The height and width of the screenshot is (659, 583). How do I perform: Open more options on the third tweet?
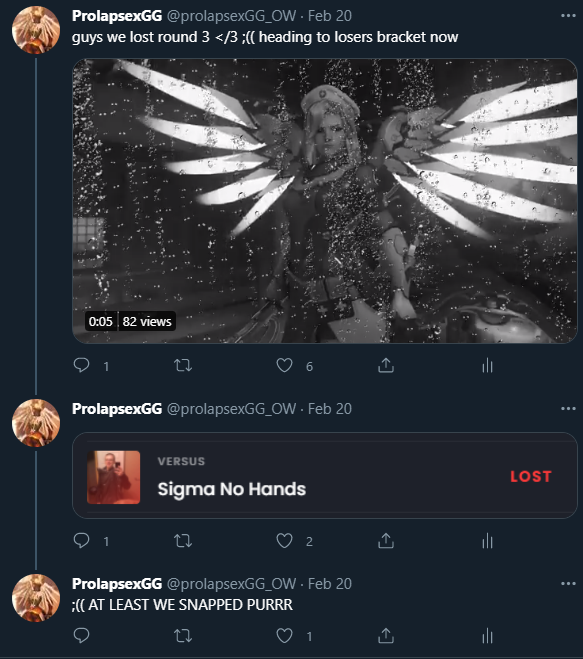click(x=568, y=583)
